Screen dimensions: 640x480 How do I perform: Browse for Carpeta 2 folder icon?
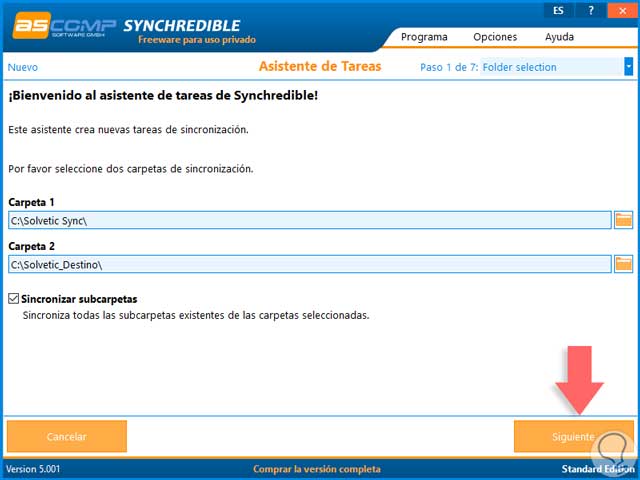(623, 264)
